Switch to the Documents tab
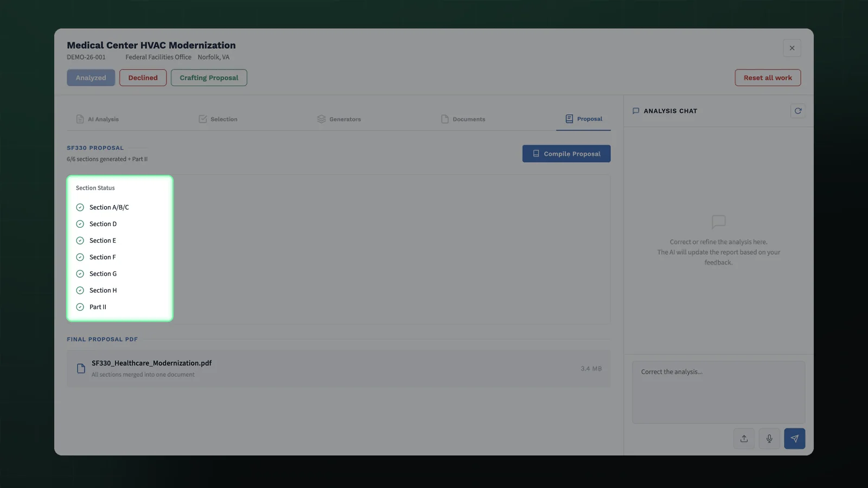868x488 pixels. point(463,119)
